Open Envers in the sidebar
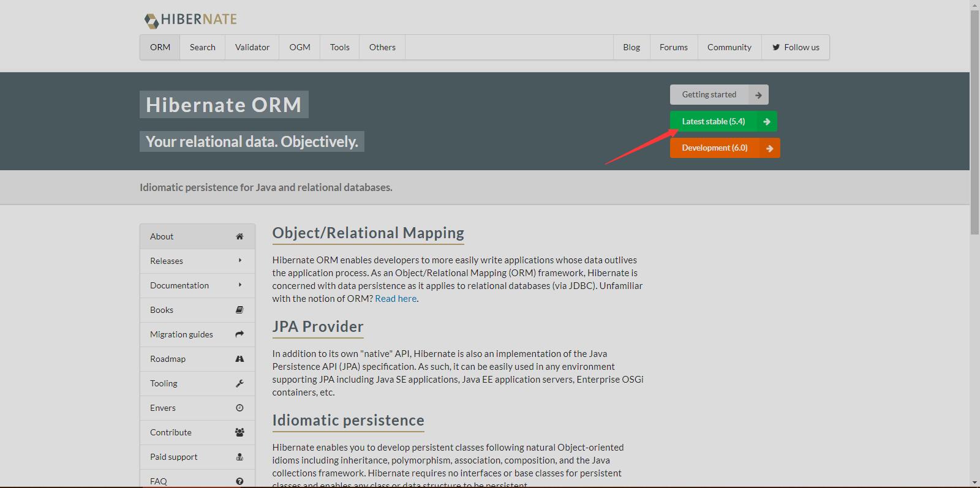This screenshot has width=980, height=488. tap(197, 408)
